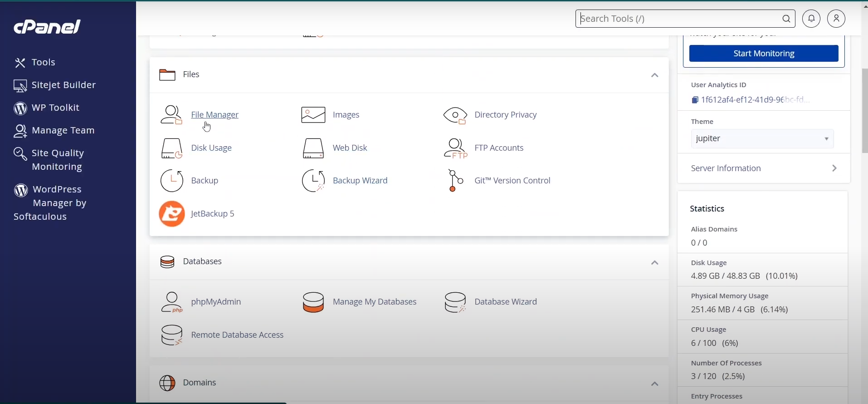Image resolution: width=868 pixels, height=404 pixels.
Task: Open WP Toolkit from the sidebar
Action: [x=47, y=108]
